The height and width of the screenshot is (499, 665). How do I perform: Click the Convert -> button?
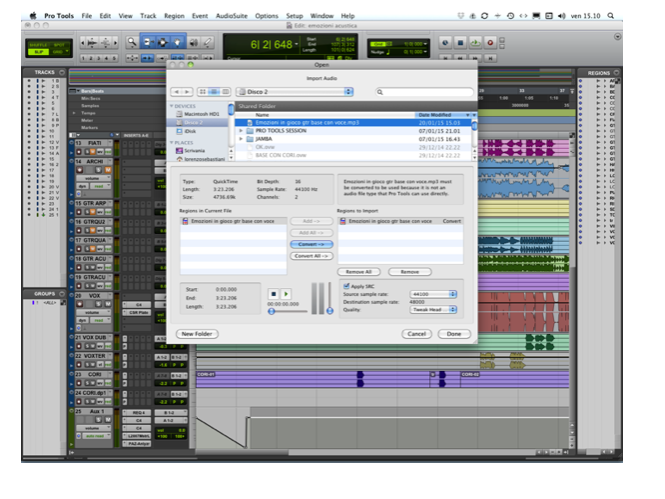(311, 244)
